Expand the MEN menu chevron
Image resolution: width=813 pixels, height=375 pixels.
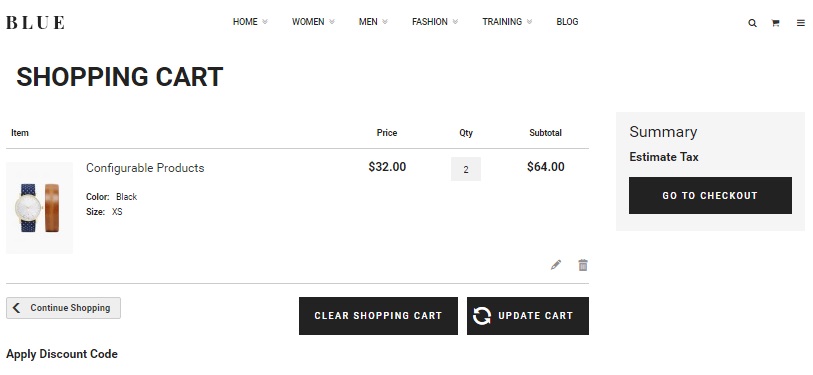pos(385,22)
